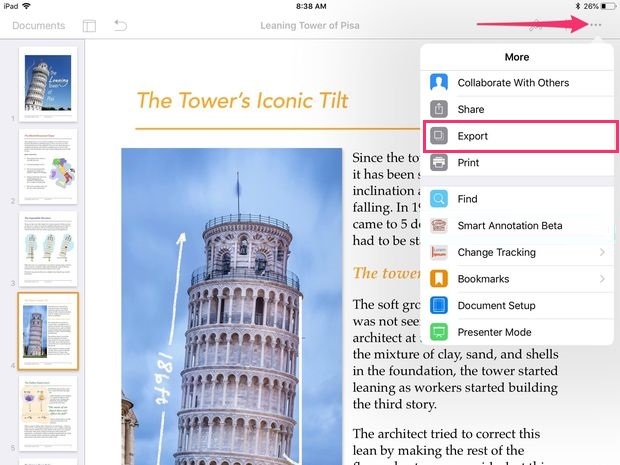The width and height of the screenshot is (620, 465).
Task: Tap the undo arrow icon
Action: (x=120, y=26)
